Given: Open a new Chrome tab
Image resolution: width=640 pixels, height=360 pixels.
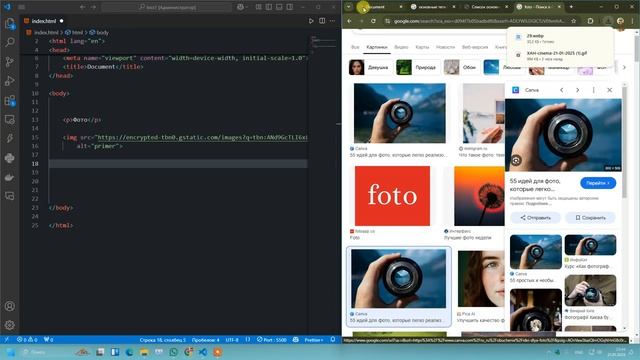Looking at the screenshot, I should tap(571, 7).
